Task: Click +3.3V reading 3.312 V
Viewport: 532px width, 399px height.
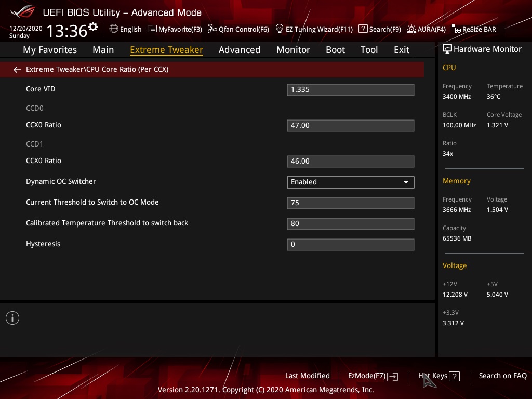Action: (x=453, y=323)
